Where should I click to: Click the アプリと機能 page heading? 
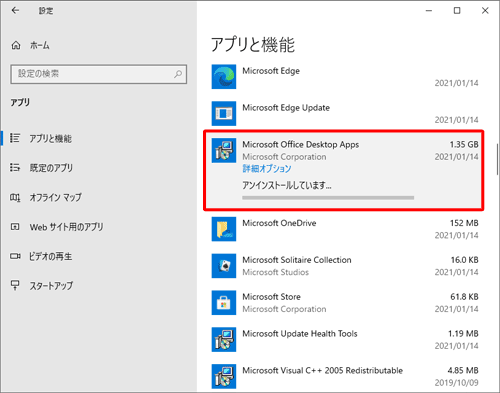click(253, 45)
